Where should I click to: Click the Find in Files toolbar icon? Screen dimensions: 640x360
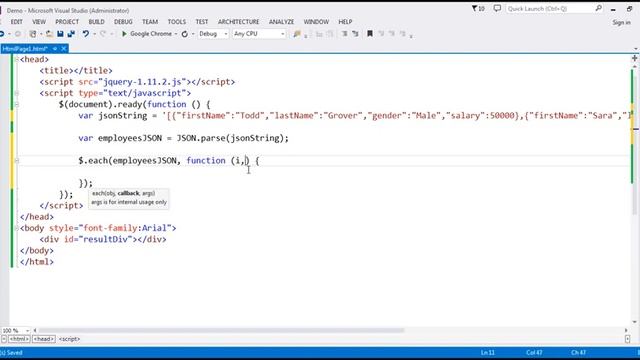(x=297, y=34)
